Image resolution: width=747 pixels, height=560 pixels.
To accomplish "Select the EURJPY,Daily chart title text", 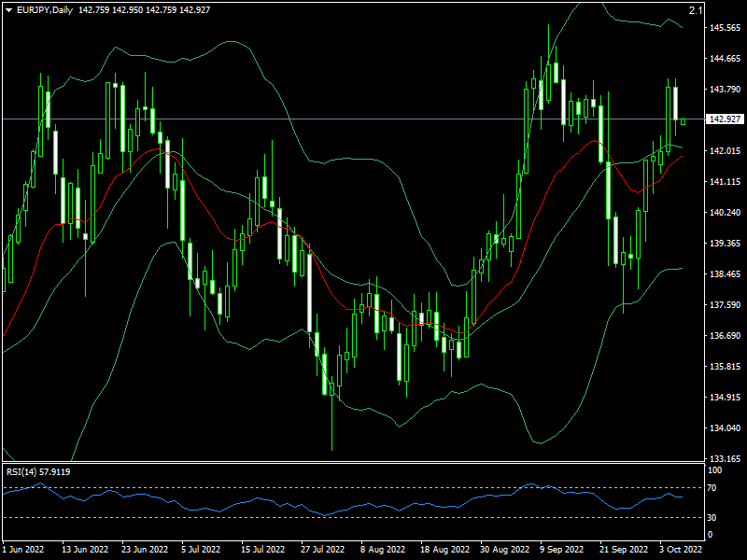I will click(45, 10).
